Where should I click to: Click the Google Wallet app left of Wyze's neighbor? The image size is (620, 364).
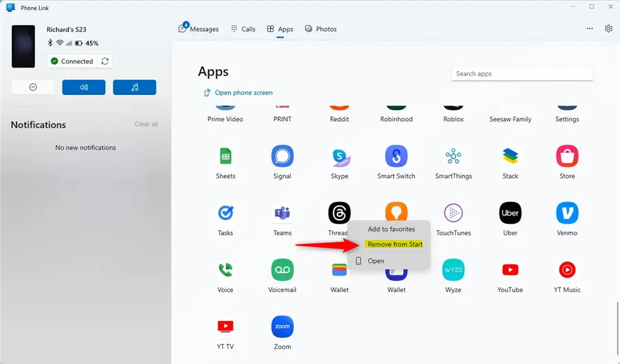[339, 270]
